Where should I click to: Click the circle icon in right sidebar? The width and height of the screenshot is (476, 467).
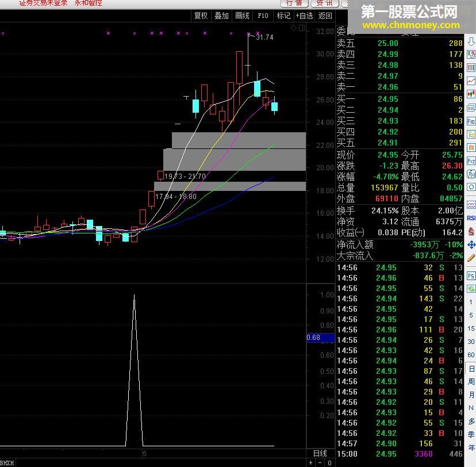point(471,187)
